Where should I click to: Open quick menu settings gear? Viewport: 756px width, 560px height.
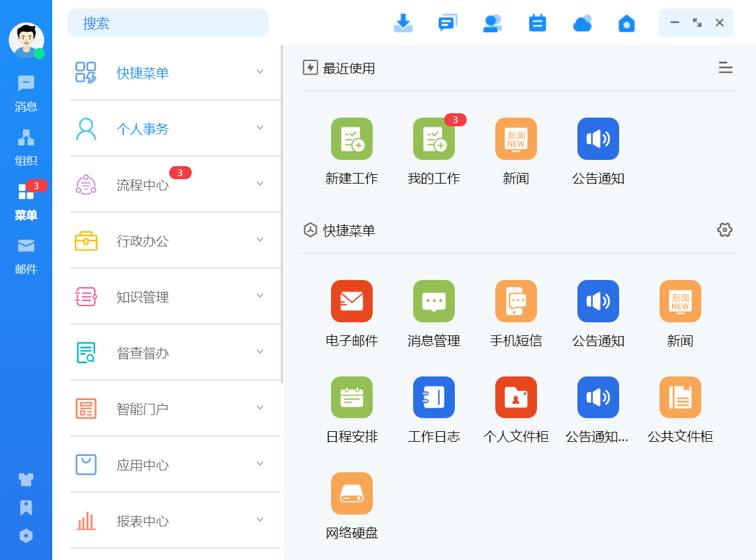724,230
